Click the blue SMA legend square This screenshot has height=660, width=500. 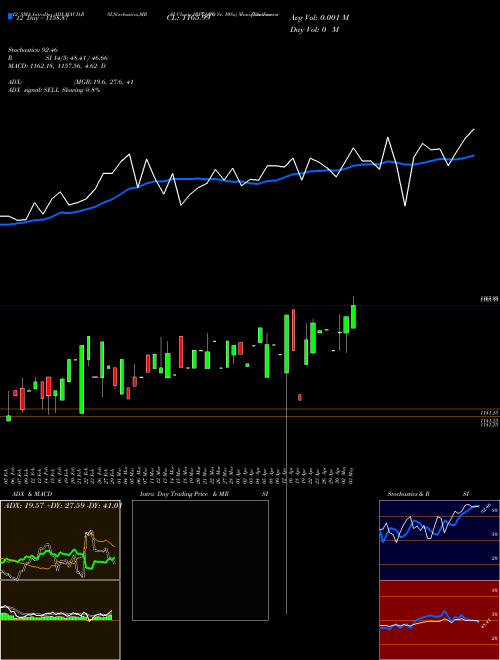tap(10, 16)
